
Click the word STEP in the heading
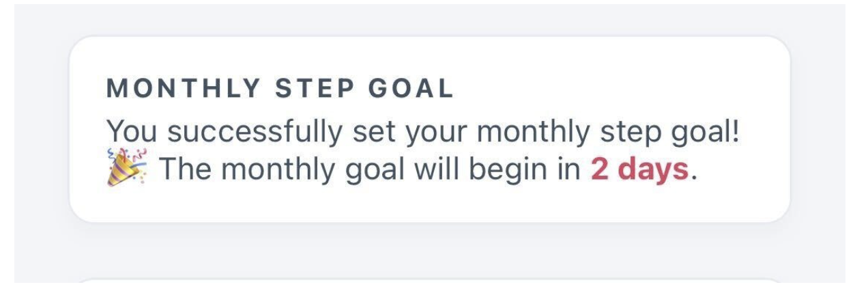(315, 89)
